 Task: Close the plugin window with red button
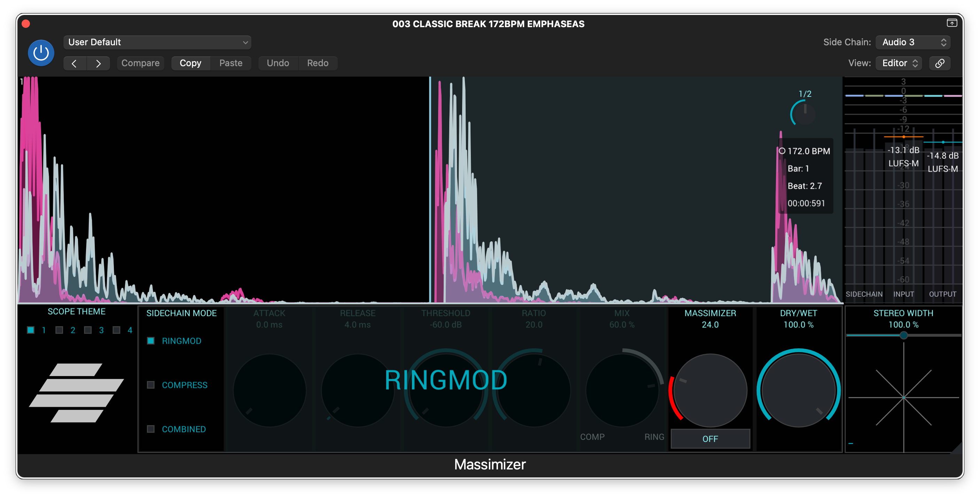pos(26,24)
